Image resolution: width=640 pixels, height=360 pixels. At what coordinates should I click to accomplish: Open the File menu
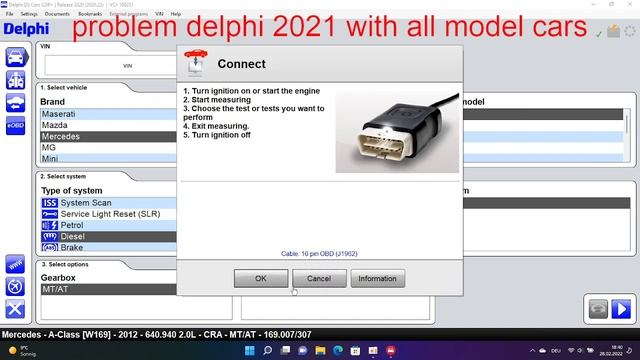9,14
